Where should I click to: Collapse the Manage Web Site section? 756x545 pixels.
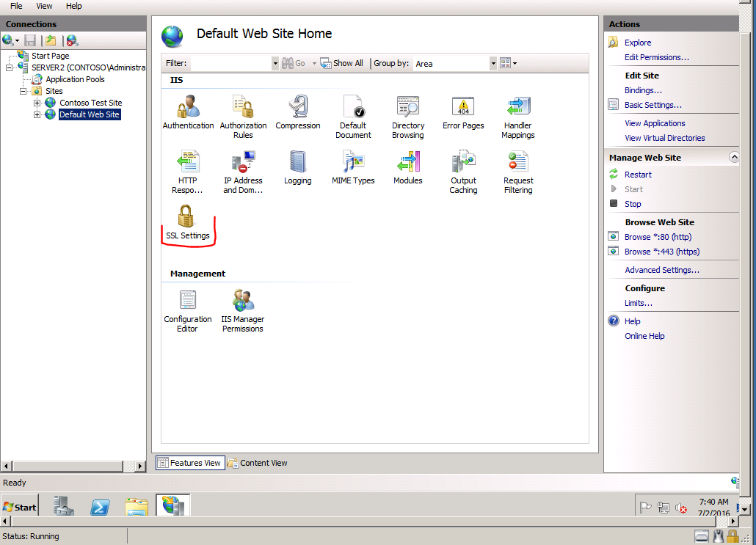pyautogui.click(x=733, y=157)
